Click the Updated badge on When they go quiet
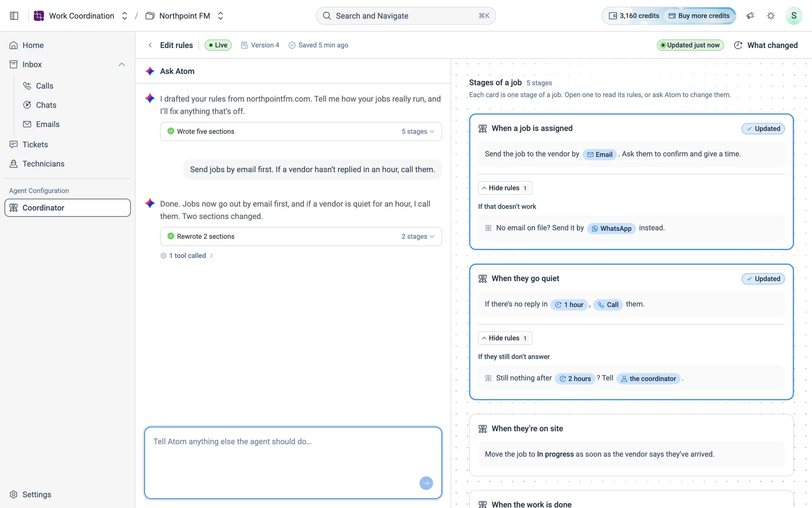 pyautogui.click(x=763, y=279)
